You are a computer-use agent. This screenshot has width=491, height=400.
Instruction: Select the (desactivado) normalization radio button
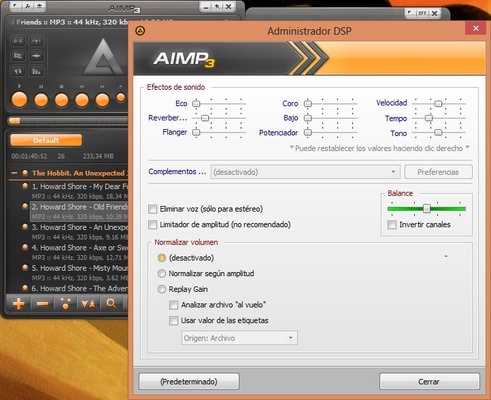pos(162,258)
